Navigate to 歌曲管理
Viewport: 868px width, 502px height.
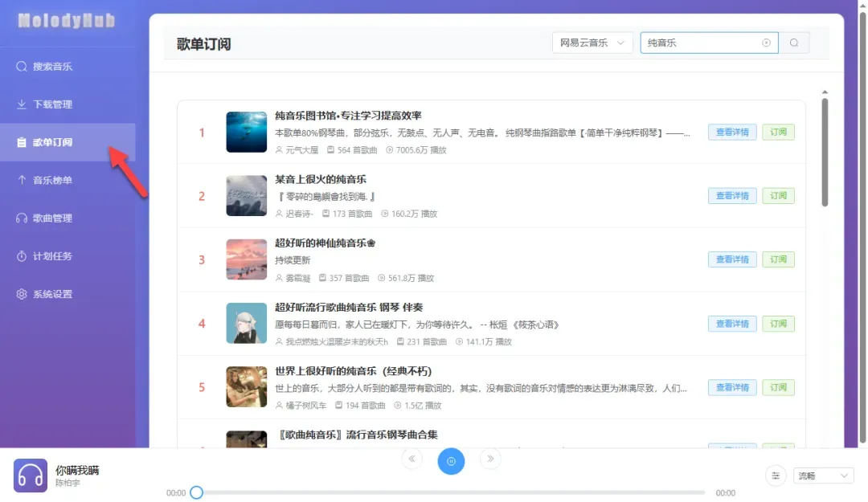point(52,218)
